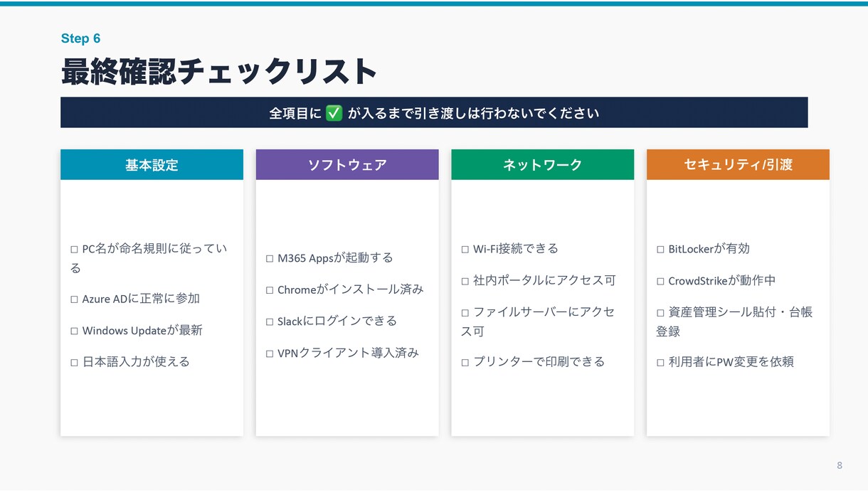The image size is (868, 495).
Task: Click the text M365 Appsが起動する
Action: coord(335,258)
